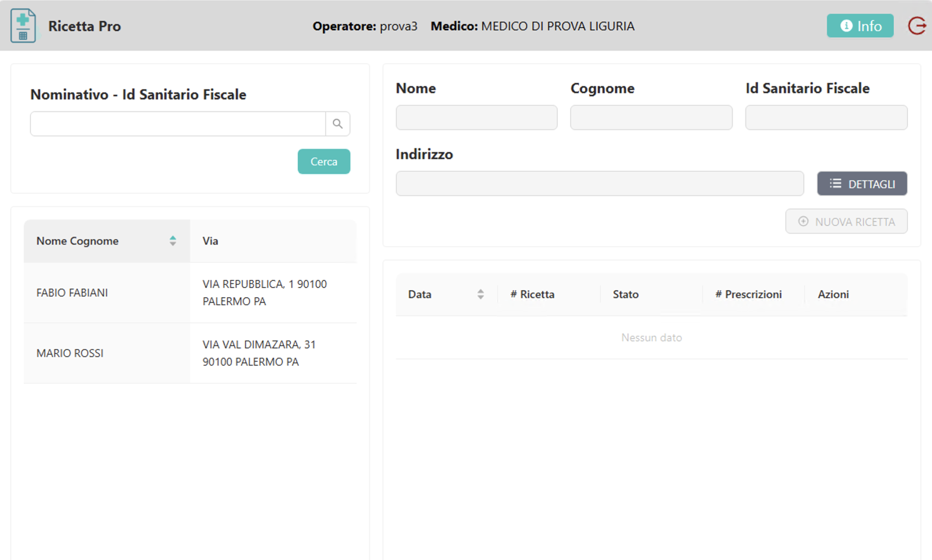Image resolution: width=932 pixels, height=560 pixels.
Task: Click the Indirizzo address field
Action: (x=599, y=184)
